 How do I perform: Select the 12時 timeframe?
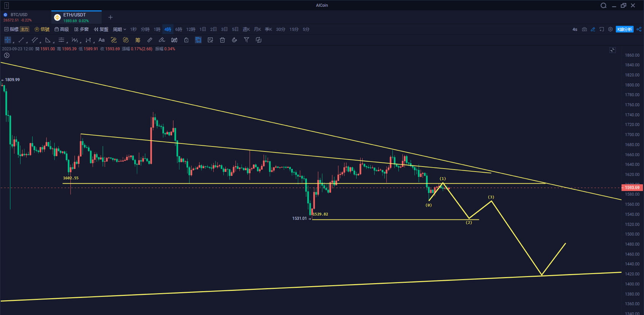pos(191,29)
